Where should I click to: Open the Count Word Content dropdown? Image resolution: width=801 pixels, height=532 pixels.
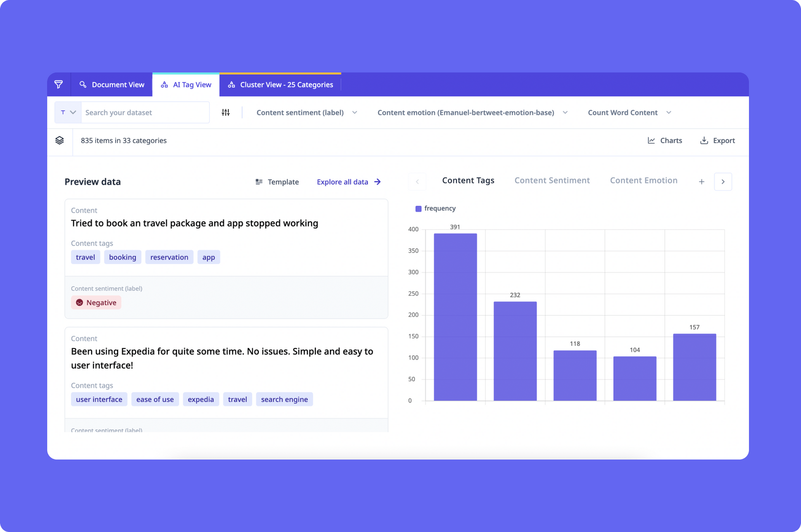[x=628, y=112]
